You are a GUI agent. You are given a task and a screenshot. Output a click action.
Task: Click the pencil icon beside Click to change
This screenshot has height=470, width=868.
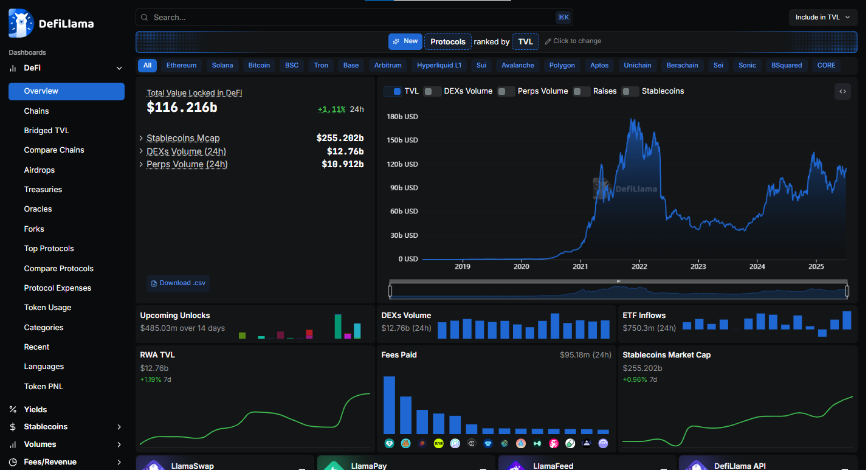pyautogui.click(x=548, y=41)
